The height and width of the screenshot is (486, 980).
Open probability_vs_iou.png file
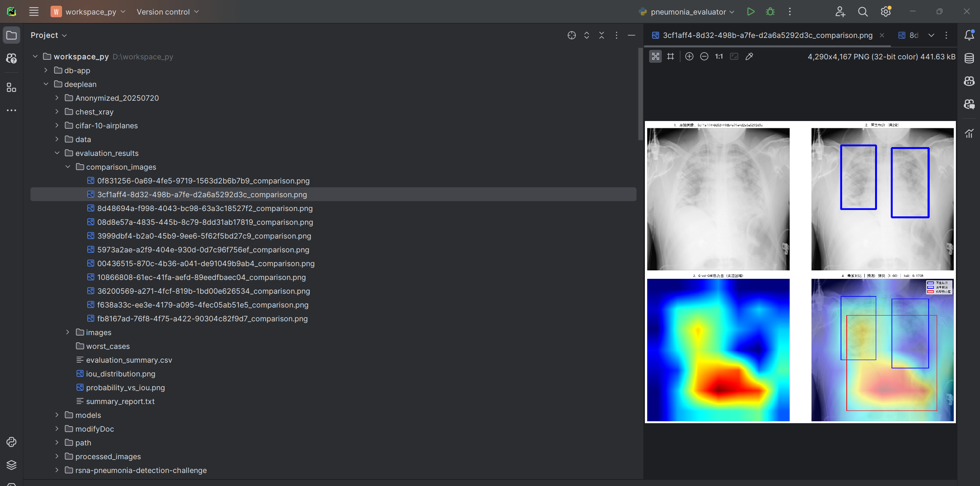(125, 388)
